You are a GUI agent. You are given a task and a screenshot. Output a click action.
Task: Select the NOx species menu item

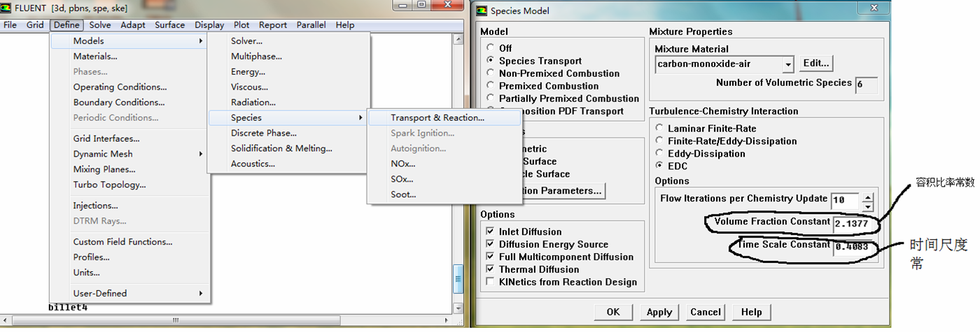click(402, 164)
